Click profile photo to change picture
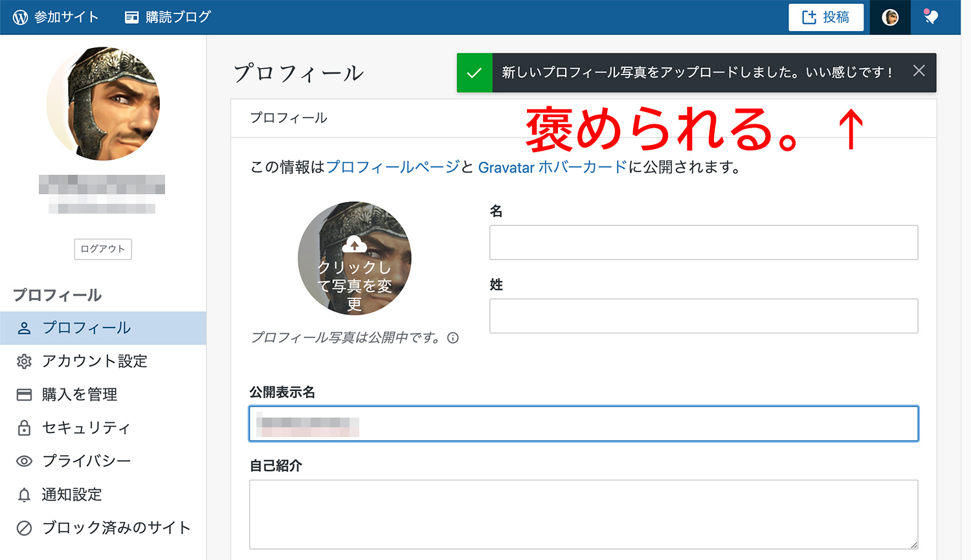 click(x=354, y=258)
